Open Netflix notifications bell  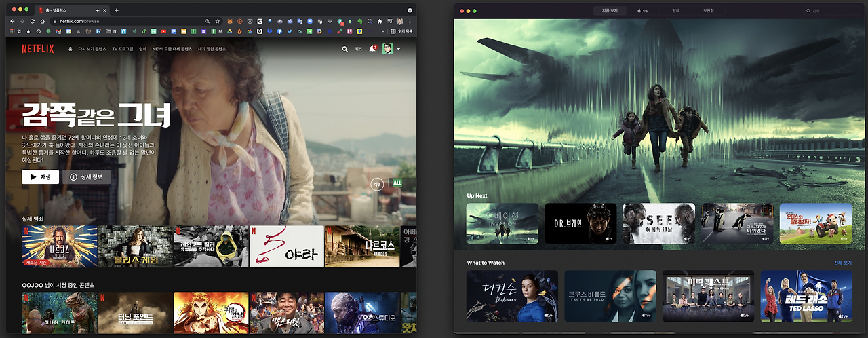point(372,49)
